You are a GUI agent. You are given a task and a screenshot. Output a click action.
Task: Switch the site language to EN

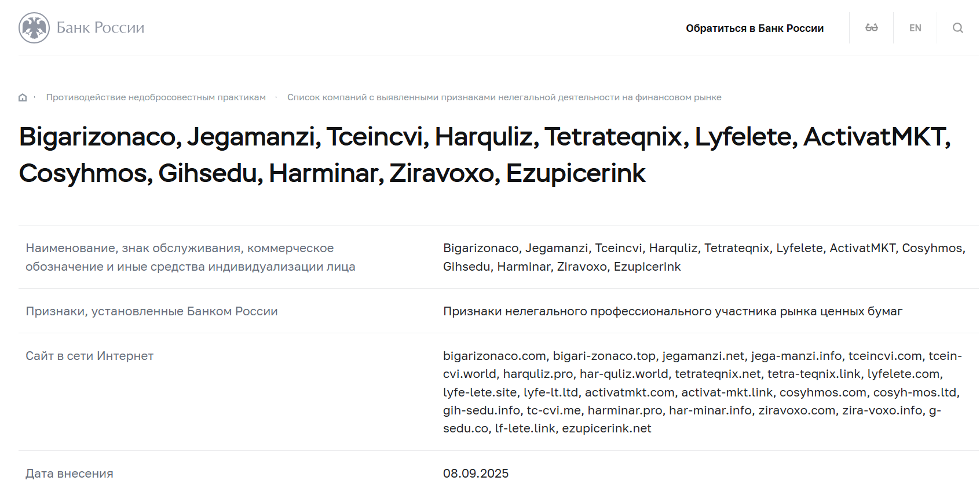915,27
